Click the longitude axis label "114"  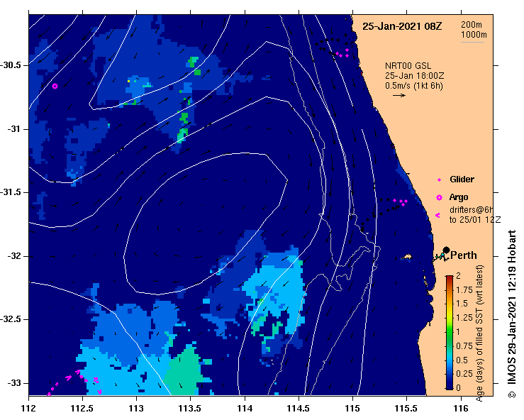[x=245, y=409]
